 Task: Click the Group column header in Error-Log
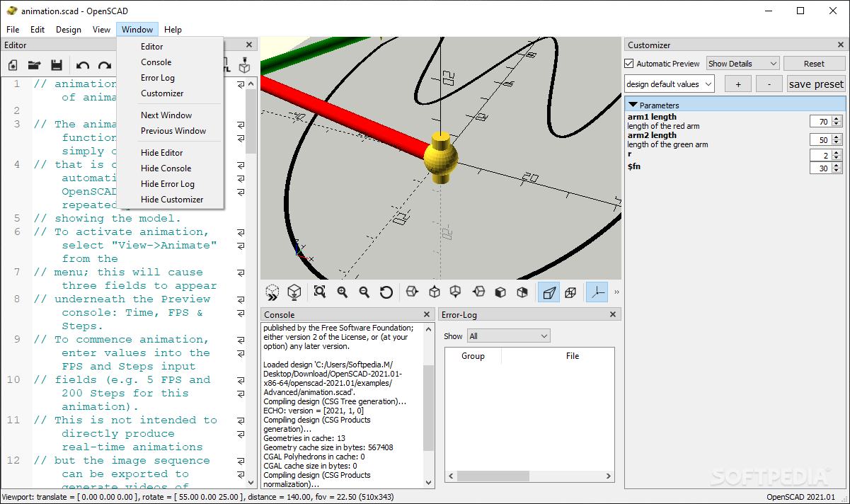point(473,356)
